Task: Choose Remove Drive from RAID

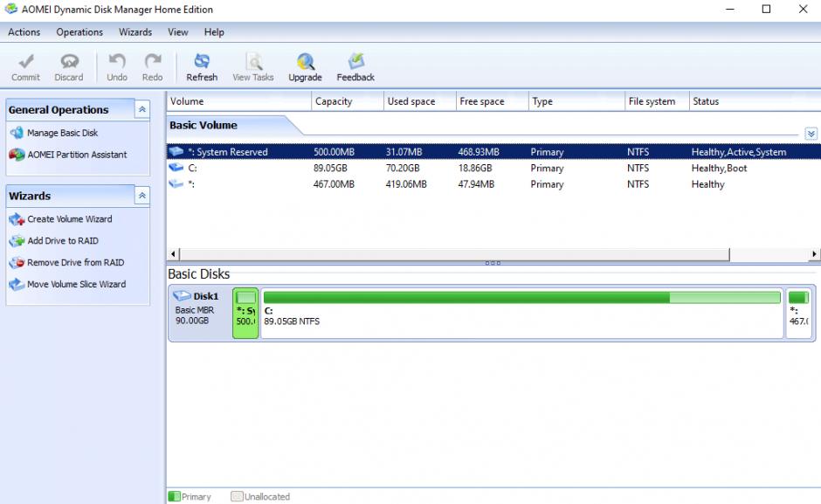Action: 75,262
